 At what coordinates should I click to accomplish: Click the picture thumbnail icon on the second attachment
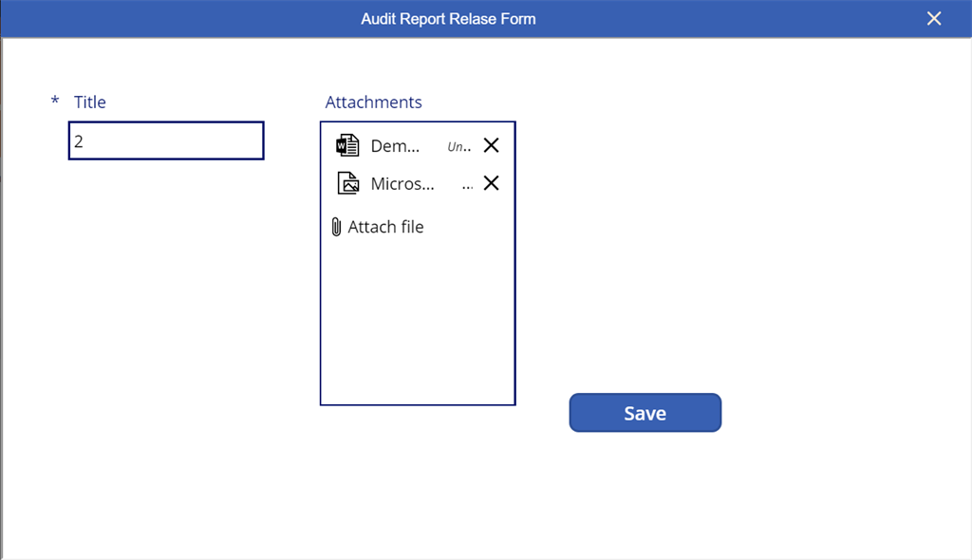pos(346,182)
